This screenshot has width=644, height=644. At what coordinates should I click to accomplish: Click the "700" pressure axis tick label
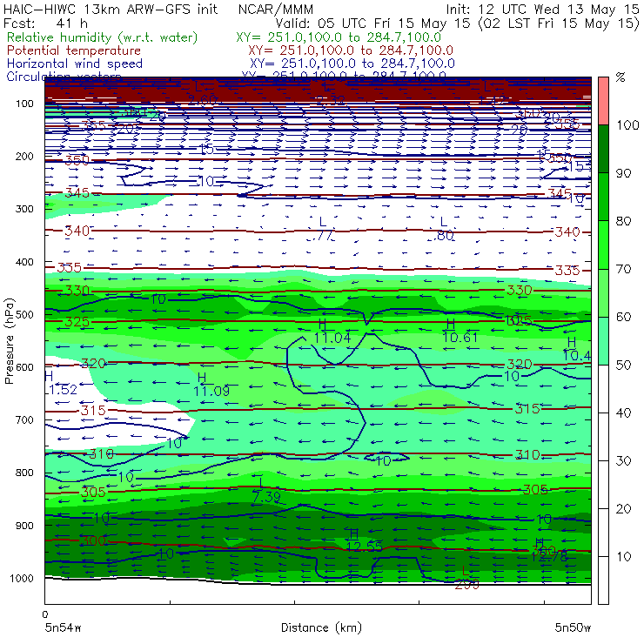[24, 419]
